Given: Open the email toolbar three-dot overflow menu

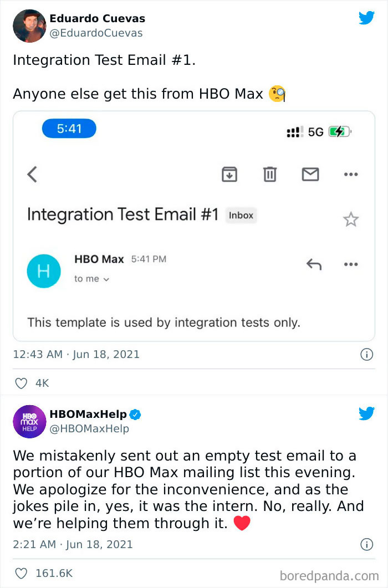Looking at the screenshot, I should pyautogui.click(x=351, y=174).
